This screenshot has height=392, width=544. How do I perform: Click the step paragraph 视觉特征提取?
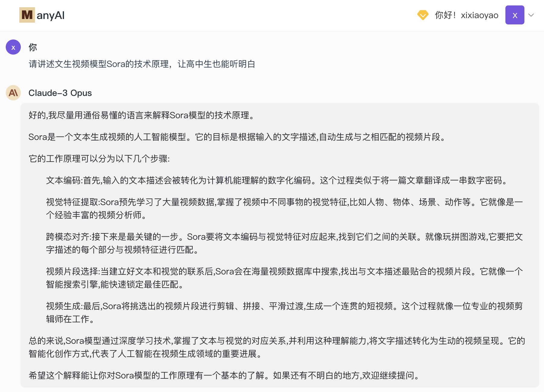pyautogui.click(x=284, y=208)
